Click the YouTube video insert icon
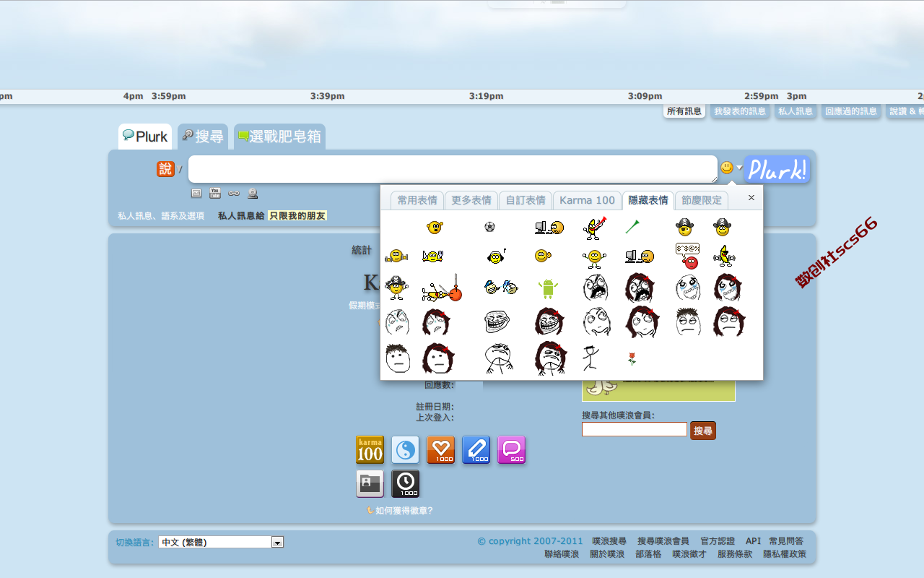924x578 pixels. pyautogui.click(x=215, y=193)
